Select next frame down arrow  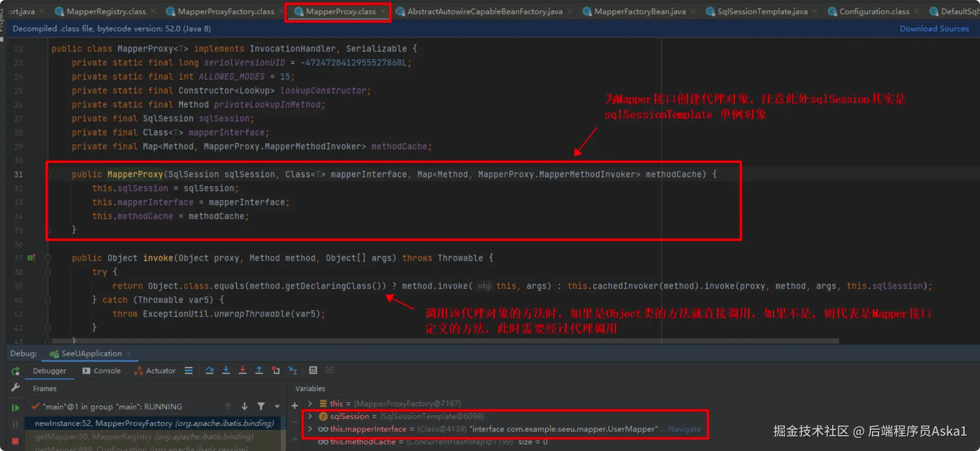[x=244, y=406]
